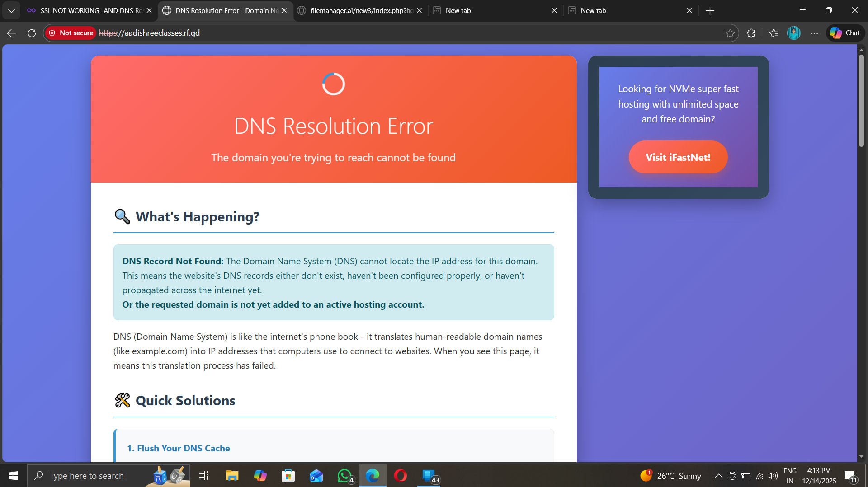The height and width of the screenshot is (487, 868).
Task: Show hidden system tray icons
Action: click(718, 476)
